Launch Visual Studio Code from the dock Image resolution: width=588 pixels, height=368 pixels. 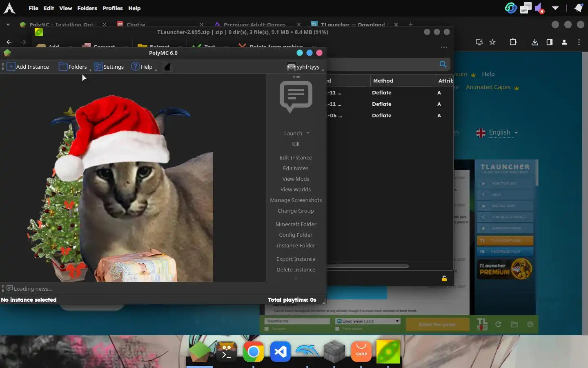point(280,352)
